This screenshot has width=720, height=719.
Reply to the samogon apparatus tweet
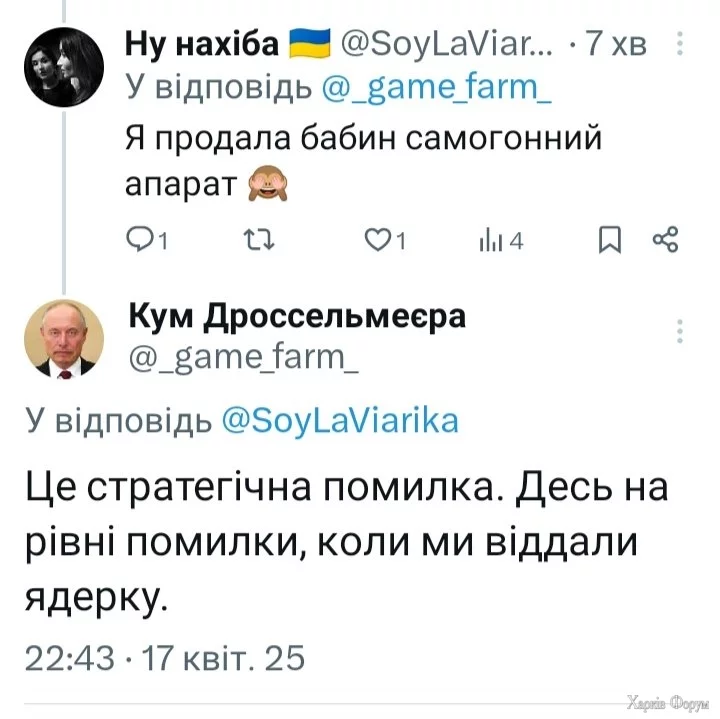[141, 240]
